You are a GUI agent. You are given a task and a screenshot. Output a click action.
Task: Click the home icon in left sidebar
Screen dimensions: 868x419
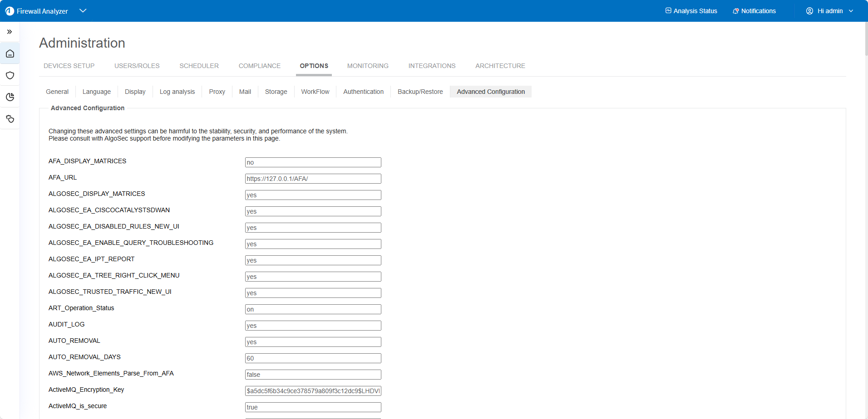click(10, 54)
